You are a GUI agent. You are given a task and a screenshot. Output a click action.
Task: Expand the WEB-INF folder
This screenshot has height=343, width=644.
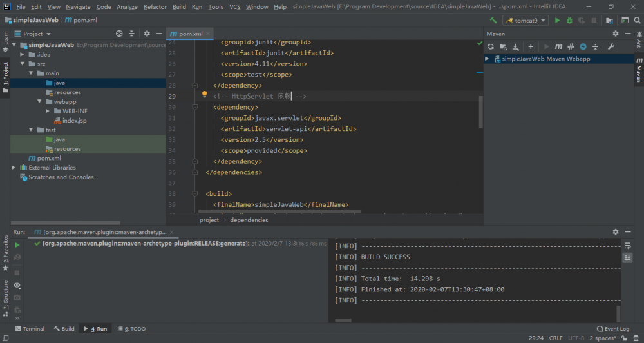[x=48, y=111]
